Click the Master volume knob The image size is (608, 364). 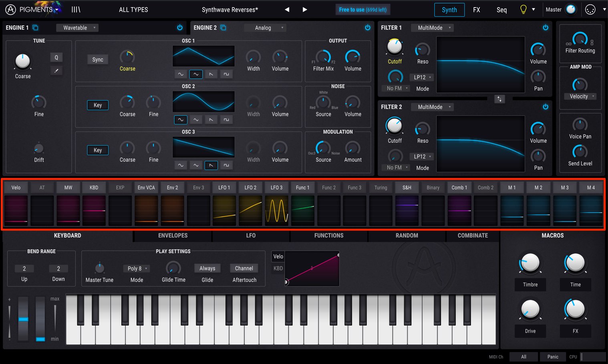coord(571,10)
